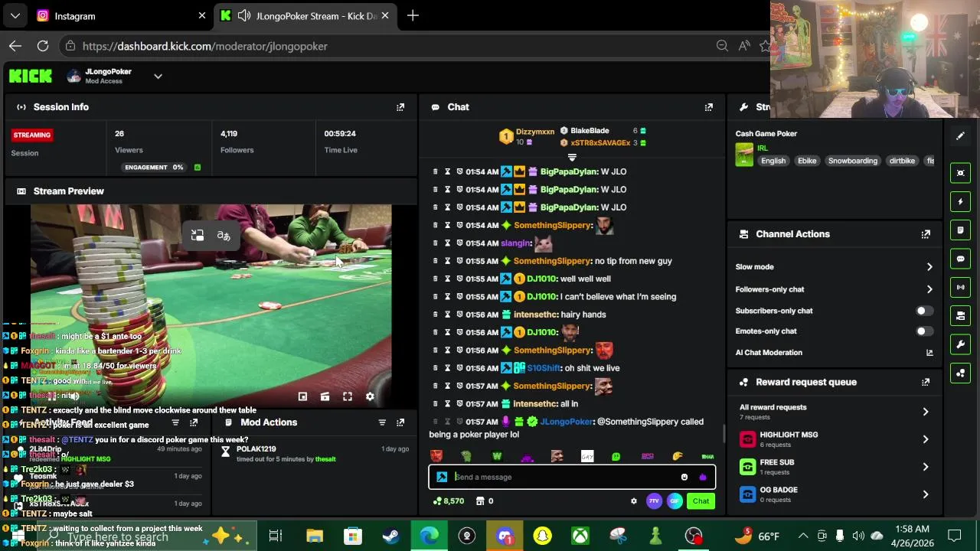The image size is (980, 551).
Task: Pop out the Mod Actions panel
Action: click(x=400, y=422)
